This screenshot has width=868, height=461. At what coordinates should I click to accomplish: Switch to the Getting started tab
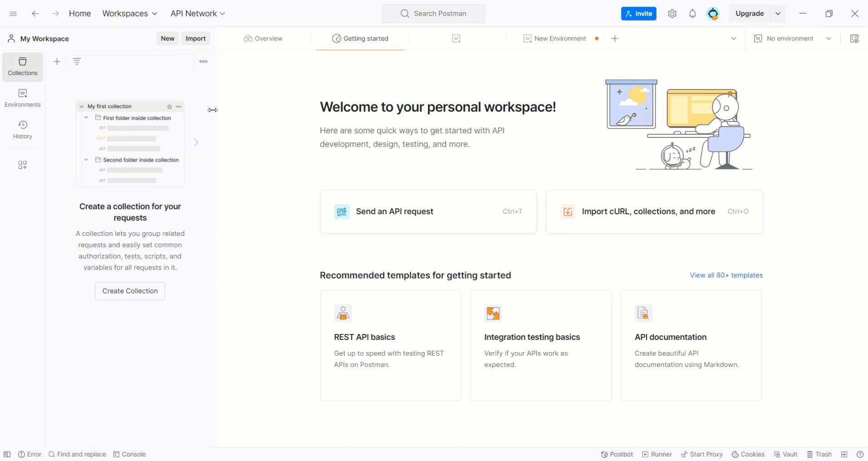(x=360, y=39)
